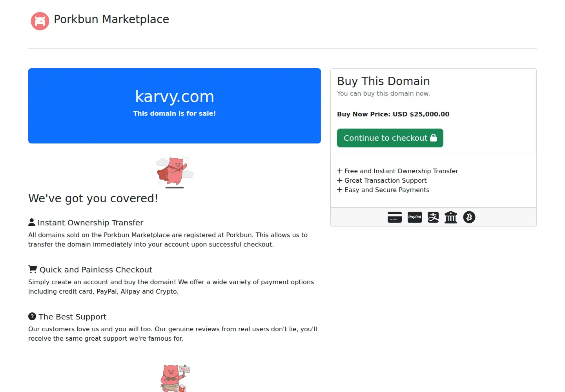The image size is (565, 392).
Task: Click 'Easy and Secure Payments' list item
Action: pos(387,190)
